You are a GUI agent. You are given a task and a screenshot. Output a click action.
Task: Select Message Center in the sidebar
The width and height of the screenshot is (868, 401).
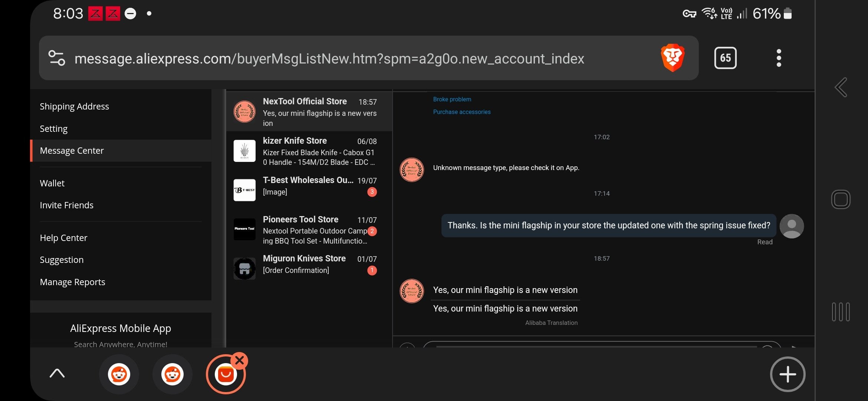click(x=72, y=151)
